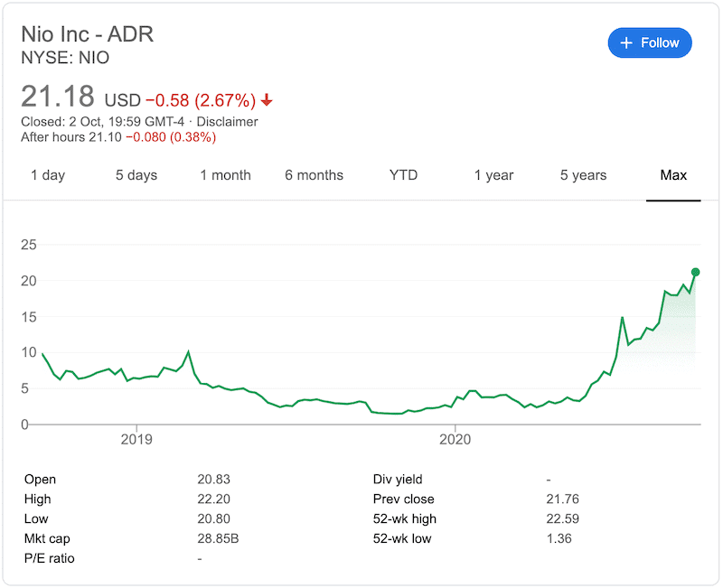
Task: Click the 20 y-axis label
Action: (29, 281)
